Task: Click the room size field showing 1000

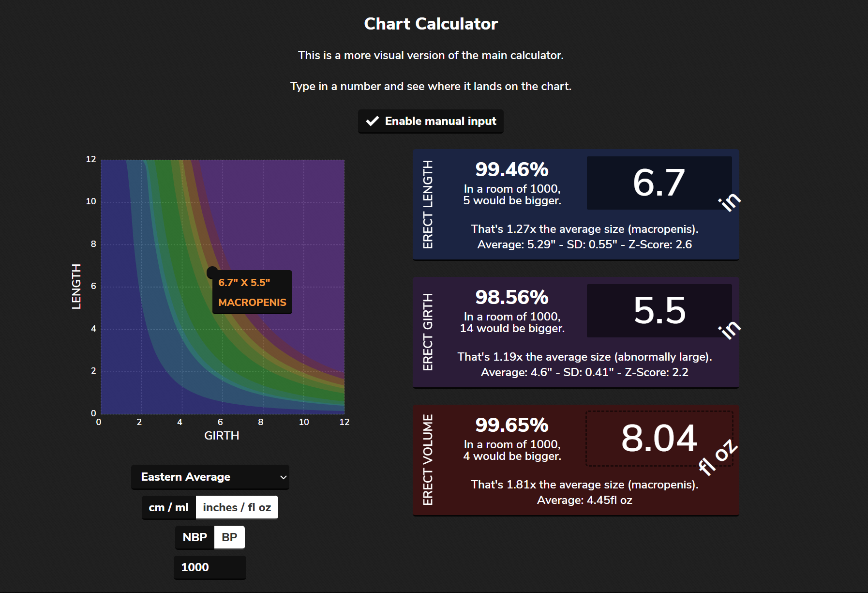Action: click(x=210, y=567)
